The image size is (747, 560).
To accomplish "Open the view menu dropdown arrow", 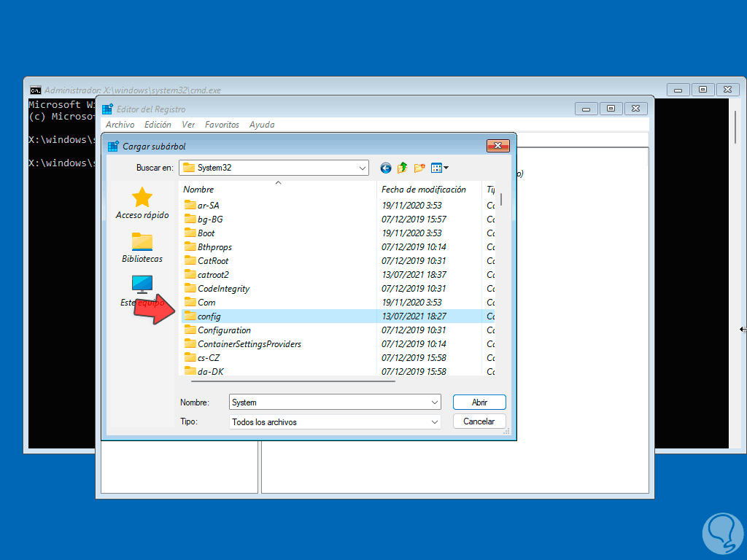I will click(x=446, y=168).
